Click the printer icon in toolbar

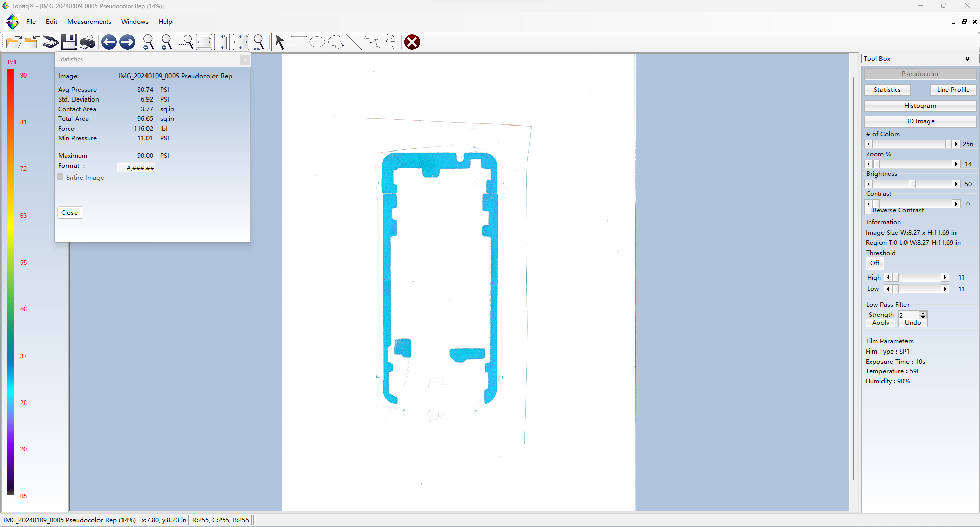(88, 42)
